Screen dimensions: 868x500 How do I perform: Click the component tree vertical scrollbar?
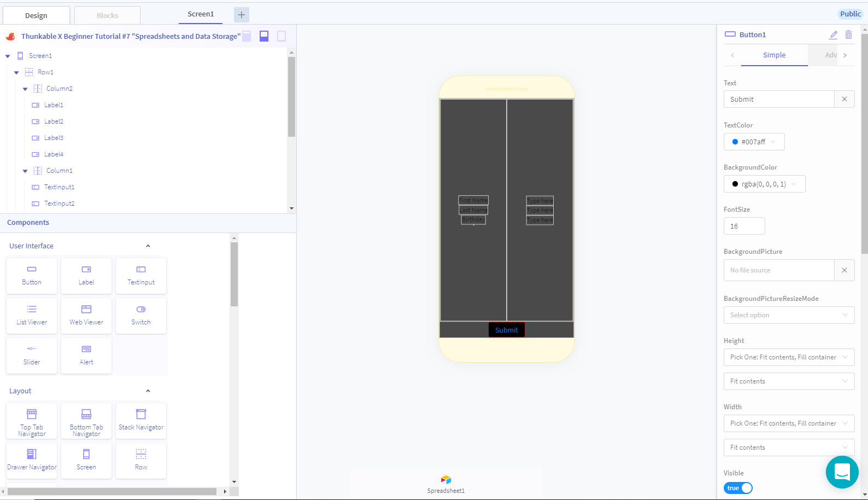click(291, 96)
